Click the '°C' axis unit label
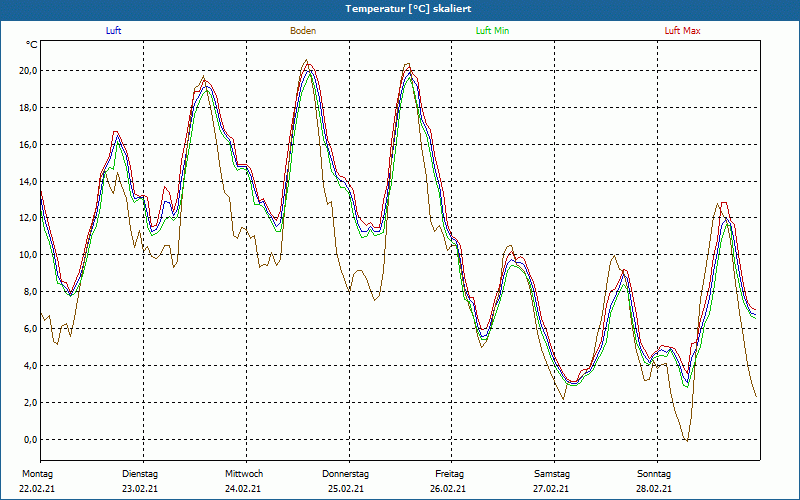 tap(32, 45)
